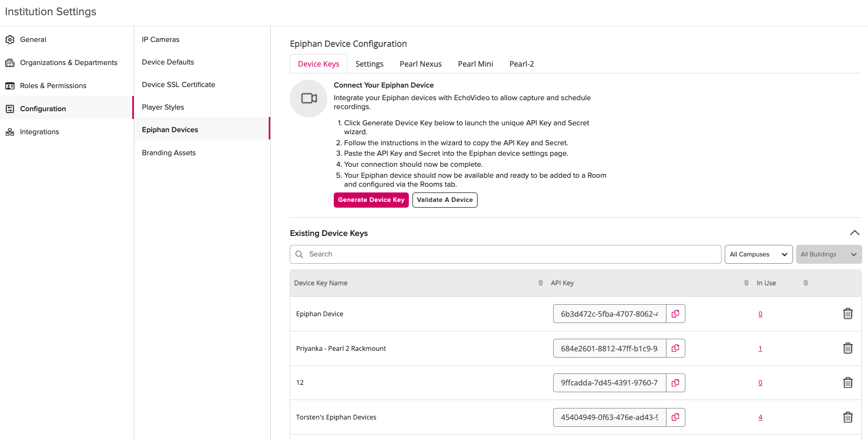Open in-use count link for Torsten's Epiphan Devices
Screen dimensions: 868x441
[760, 417]
